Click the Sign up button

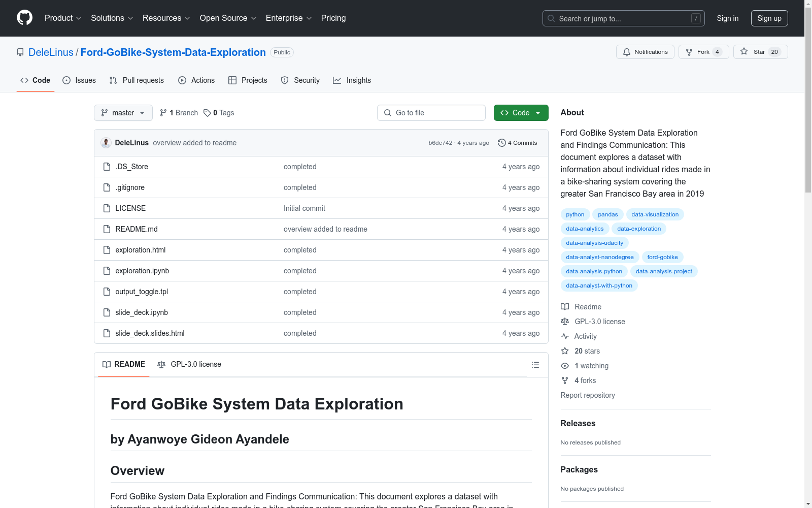pyautogui.click(x=769, y=18)
